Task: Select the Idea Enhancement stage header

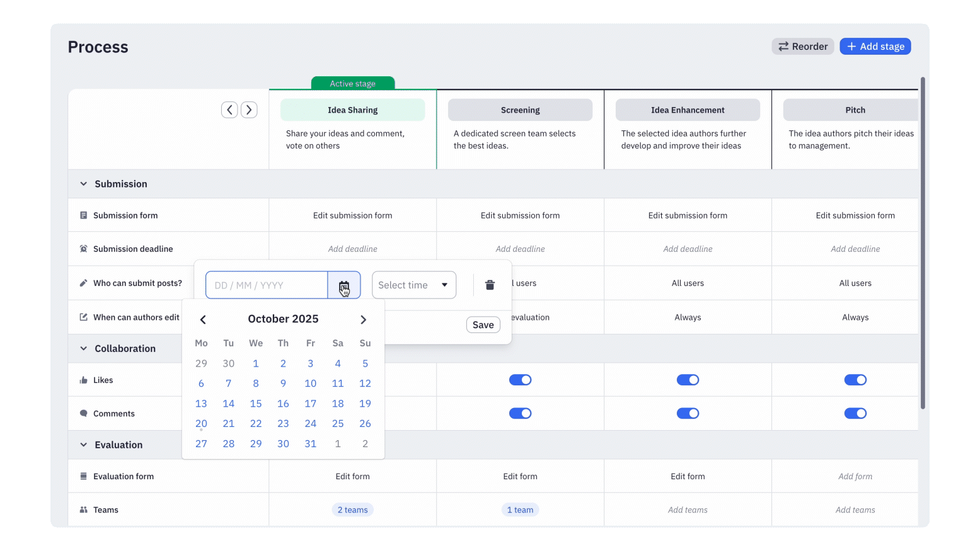Action: [x=688, y=110]
